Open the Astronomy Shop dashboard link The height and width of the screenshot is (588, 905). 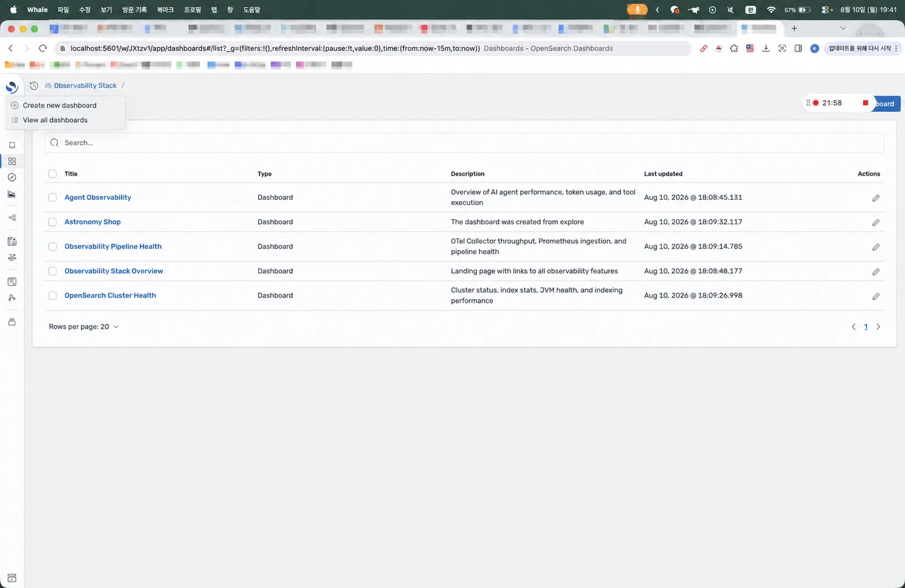pos(92,222)
